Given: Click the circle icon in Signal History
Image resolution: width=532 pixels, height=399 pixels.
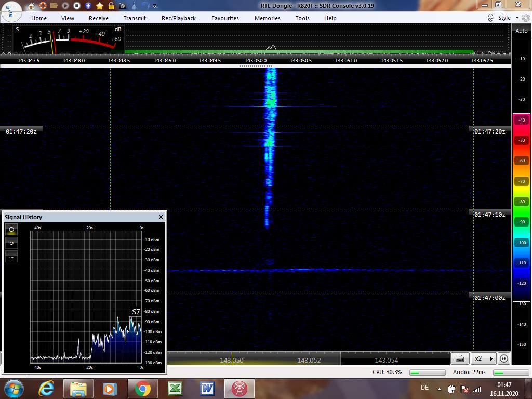Looking at the screenshot, I should coord(11,230).
